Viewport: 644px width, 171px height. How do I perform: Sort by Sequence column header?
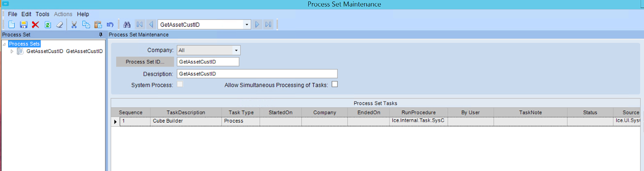(x=131, y=113)
